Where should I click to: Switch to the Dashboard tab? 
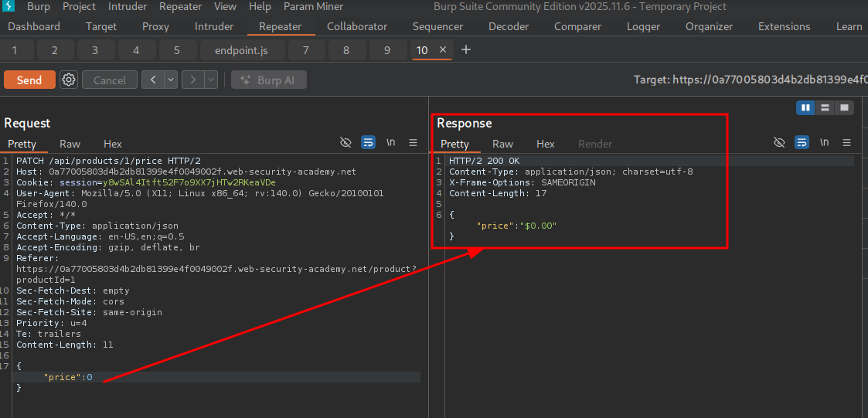[x=34, y=26]
